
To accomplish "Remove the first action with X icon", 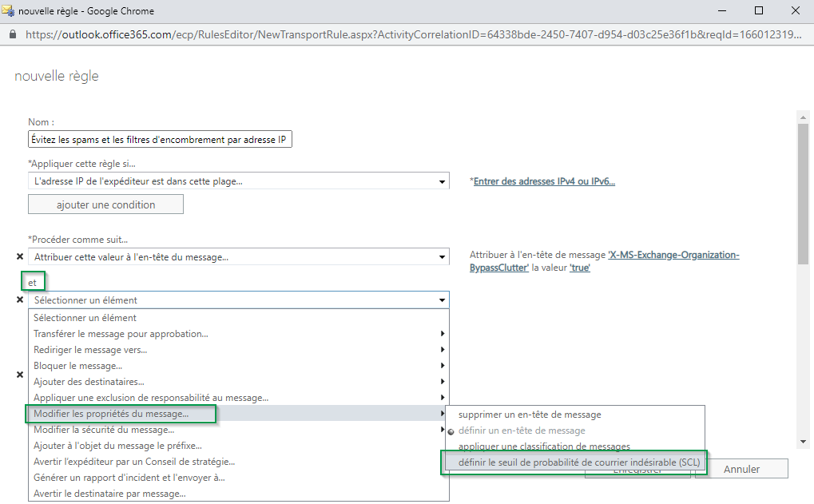I will coord(20,257).
